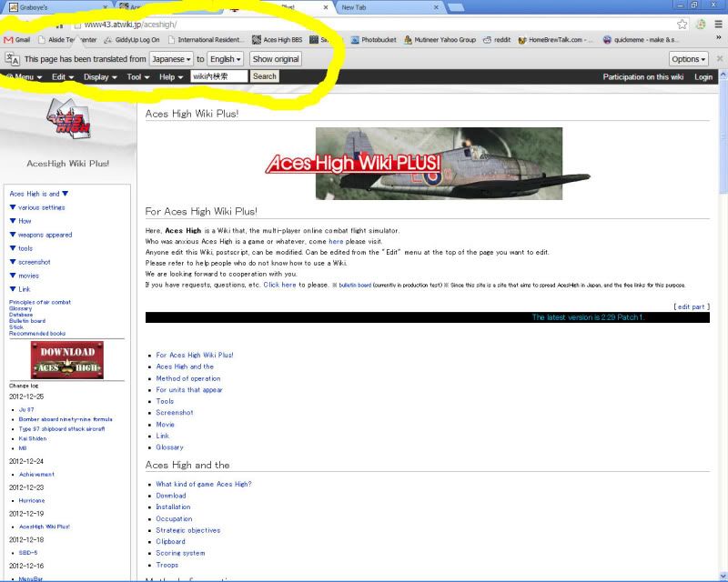The width and height of the screenshot is (728, 582).
Task: Open the wiki Tool dropdown menu
Action: point(138,77)
